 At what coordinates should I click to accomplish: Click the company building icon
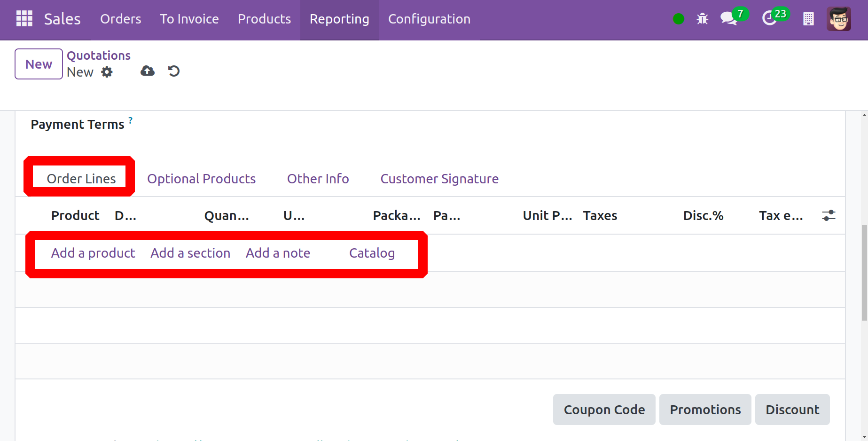click(808, 19)
